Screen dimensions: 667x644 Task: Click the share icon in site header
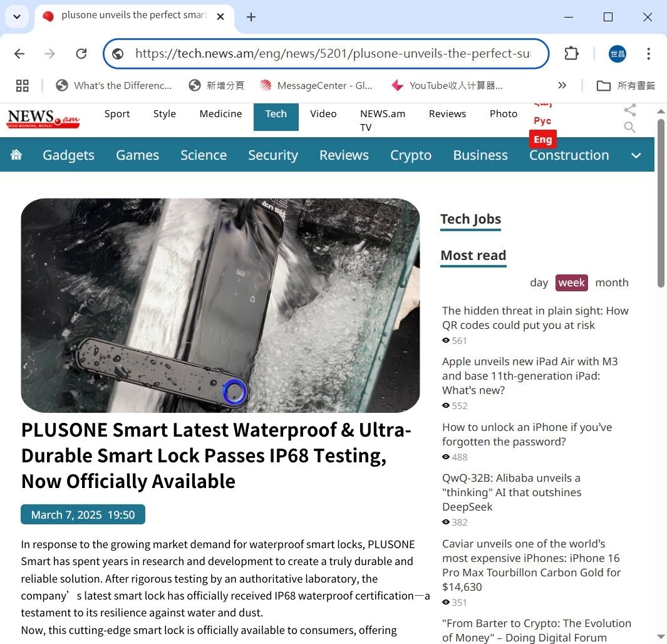click(x=629, y=110)
